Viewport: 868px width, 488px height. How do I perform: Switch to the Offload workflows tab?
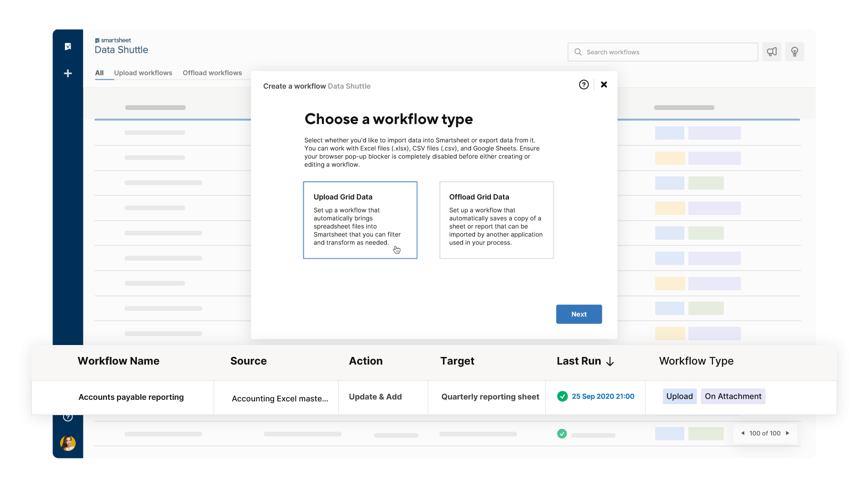[x=212, y=72]
